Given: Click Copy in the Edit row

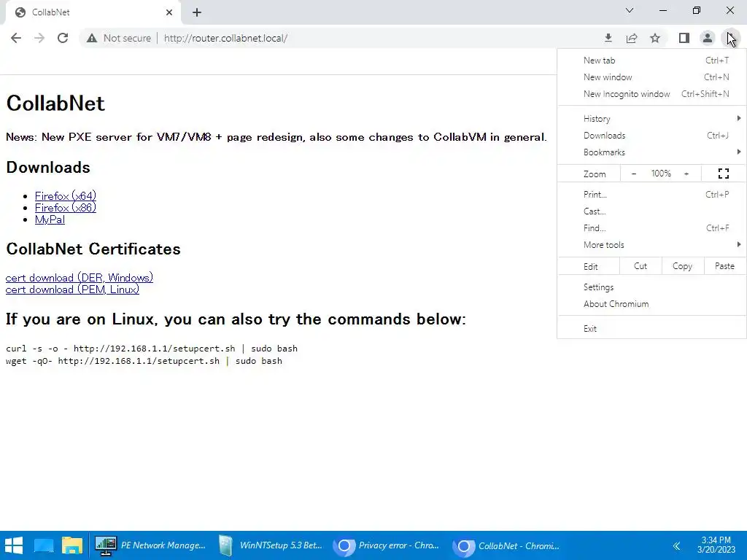Looking at the screenshot, I should point(682,266).
